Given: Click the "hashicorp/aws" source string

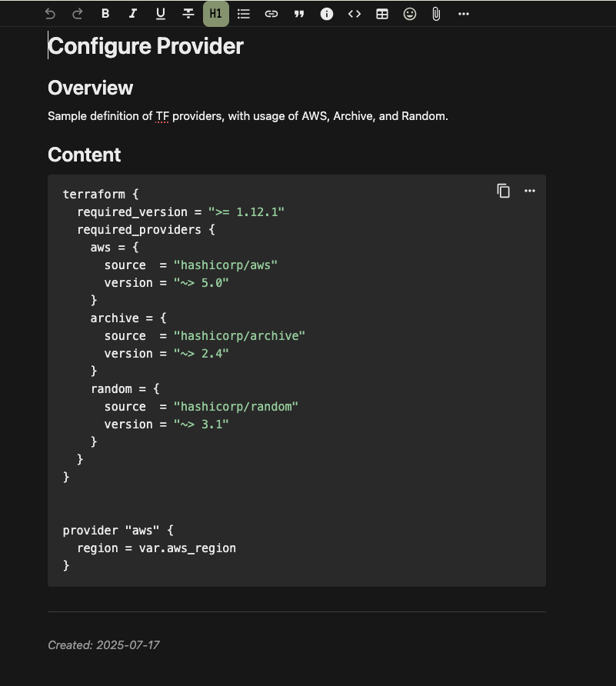Looking at the screenshot, I should pyautogui.click(x=226, y=265).
